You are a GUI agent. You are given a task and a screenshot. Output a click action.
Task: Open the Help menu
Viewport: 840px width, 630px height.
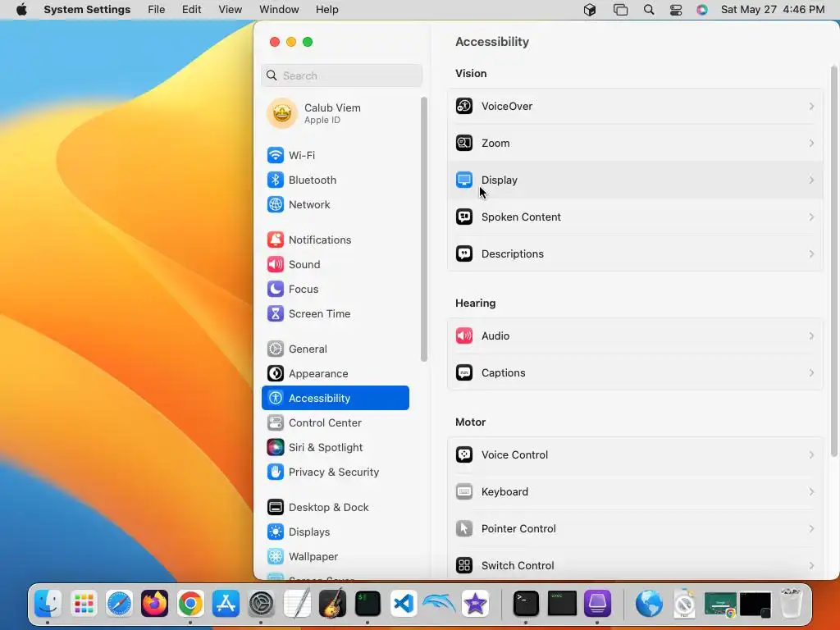[x=326, y=10]
